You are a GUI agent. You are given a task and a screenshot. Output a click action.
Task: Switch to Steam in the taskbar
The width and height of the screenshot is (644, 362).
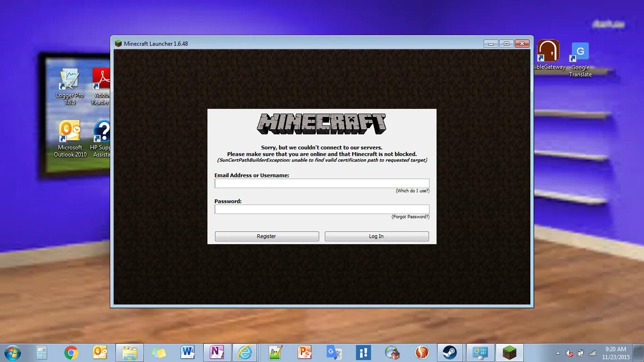(x=450, y=353)
